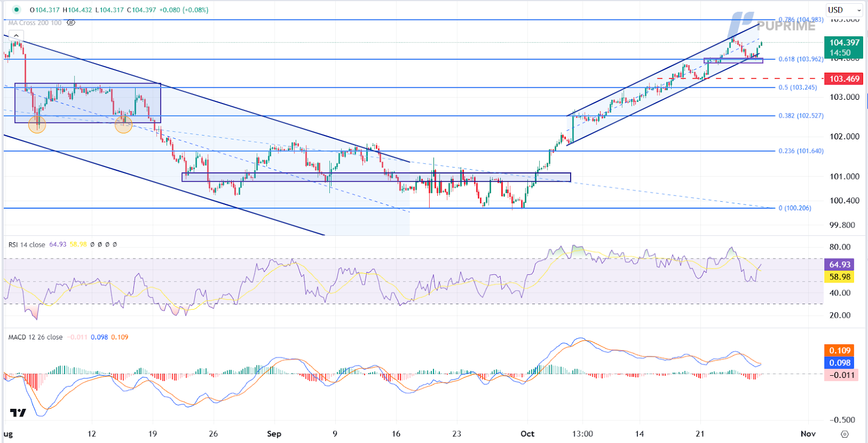This screenshot has height=443, width=868.
Task: Select Fibonacci label 0.236 (101.640)
Action: tap(801, 151)
